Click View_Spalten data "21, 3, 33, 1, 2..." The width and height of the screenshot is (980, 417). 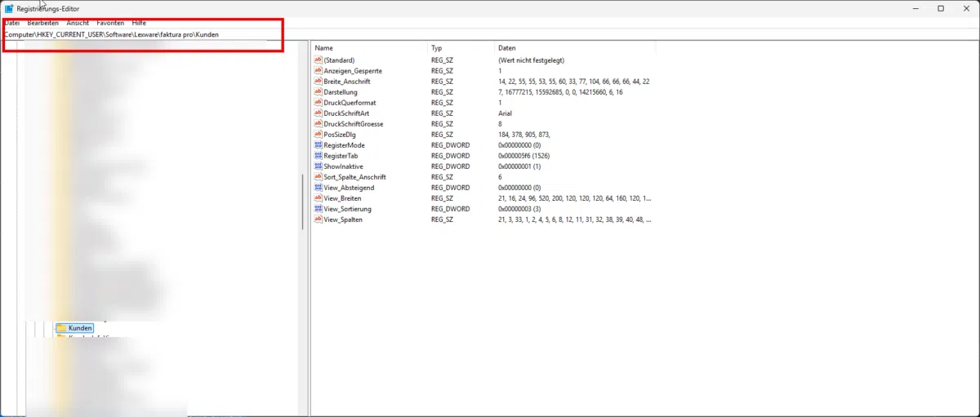[x=575, y=220]
